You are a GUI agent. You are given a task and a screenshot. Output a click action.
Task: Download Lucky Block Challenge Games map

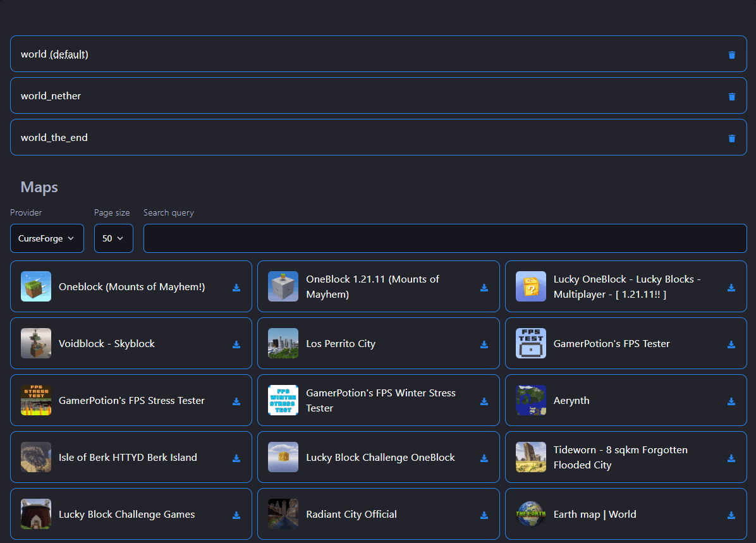[236, 515]
